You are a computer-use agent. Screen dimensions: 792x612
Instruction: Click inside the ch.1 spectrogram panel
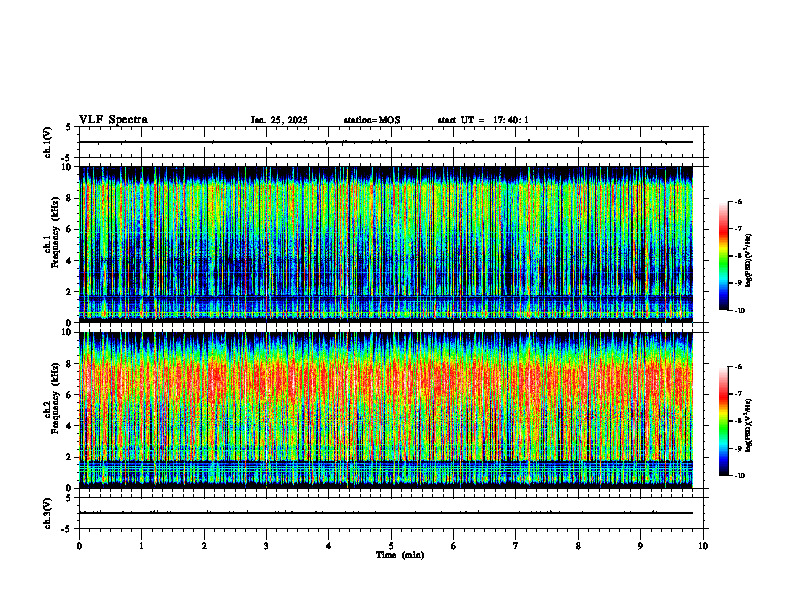click(386, 244)
